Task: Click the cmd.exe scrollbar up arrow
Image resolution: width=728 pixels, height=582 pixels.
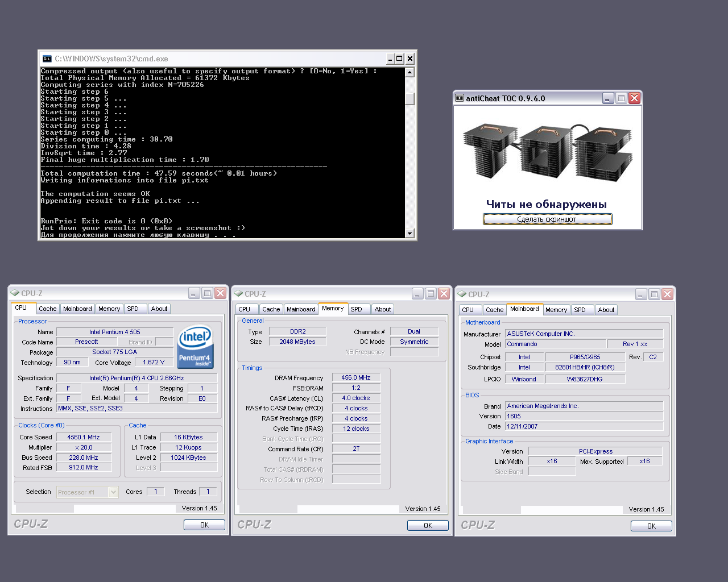Action: click(409, 72)
